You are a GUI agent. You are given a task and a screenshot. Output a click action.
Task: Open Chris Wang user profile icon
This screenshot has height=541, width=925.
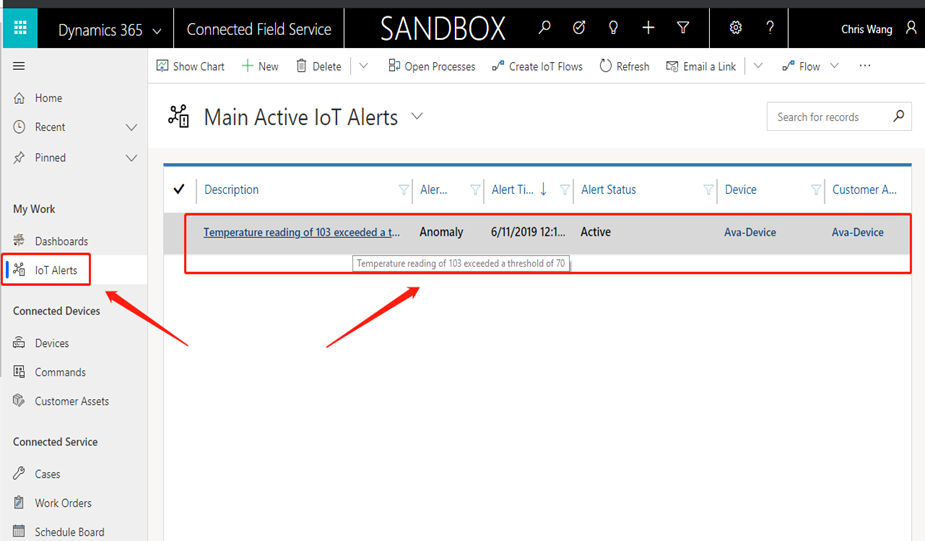click(911, 28)
